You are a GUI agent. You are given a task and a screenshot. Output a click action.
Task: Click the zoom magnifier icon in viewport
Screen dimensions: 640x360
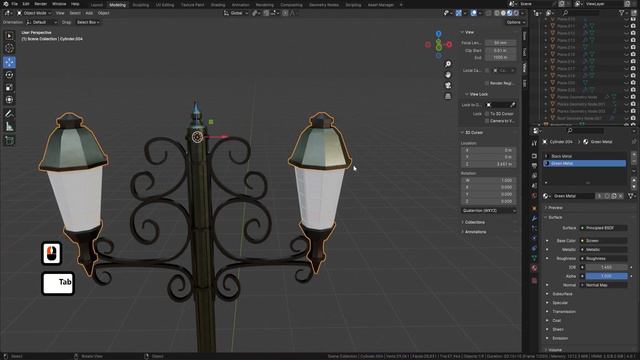coord(448,64)
